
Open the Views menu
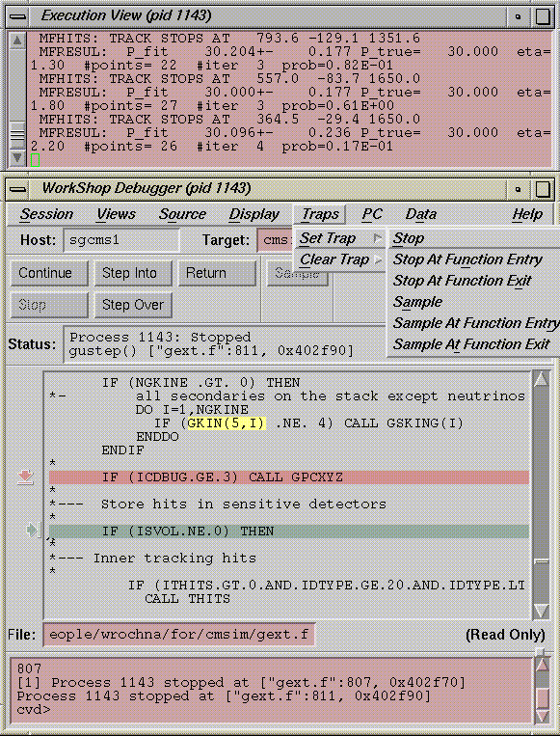coord(116,214)
